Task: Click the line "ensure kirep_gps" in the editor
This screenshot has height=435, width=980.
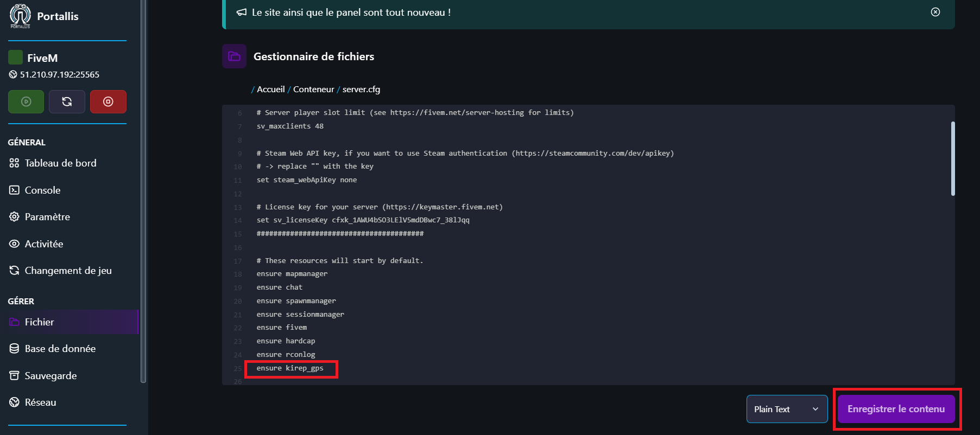Action: point(290,368)
